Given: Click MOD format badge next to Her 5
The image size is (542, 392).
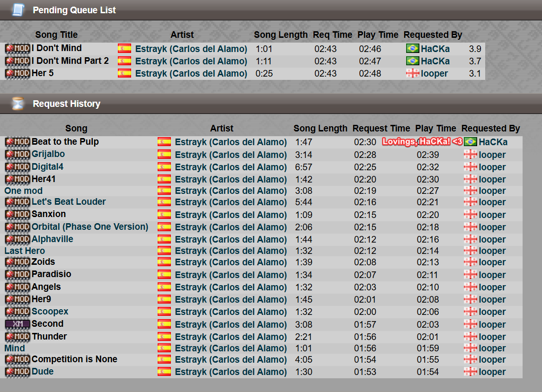Looking at the screenshot, I should point(18,74).
